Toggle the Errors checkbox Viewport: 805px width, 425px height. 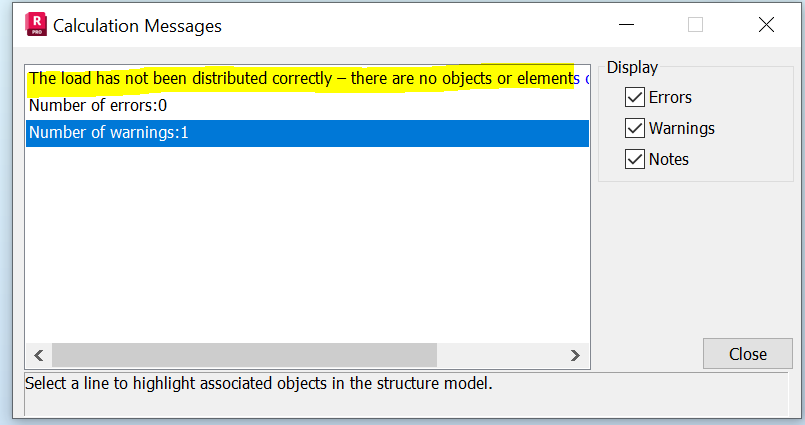634,97
